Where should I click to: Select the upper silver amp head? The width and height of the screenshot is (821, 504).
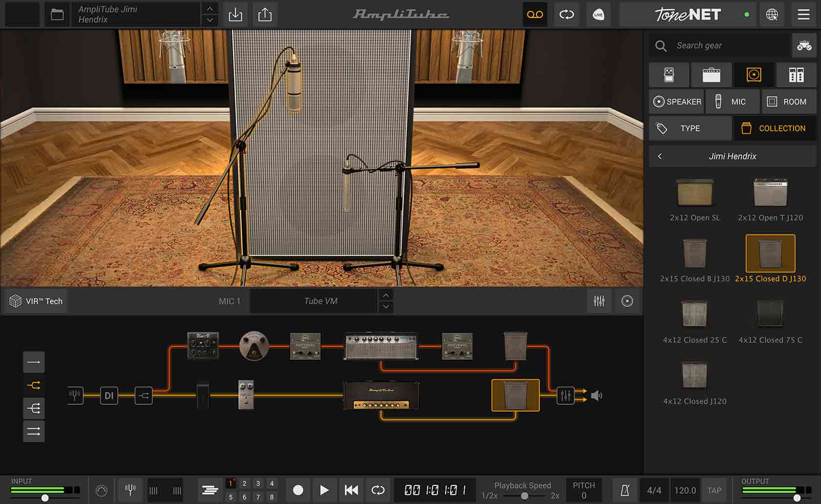pos(381,346)
